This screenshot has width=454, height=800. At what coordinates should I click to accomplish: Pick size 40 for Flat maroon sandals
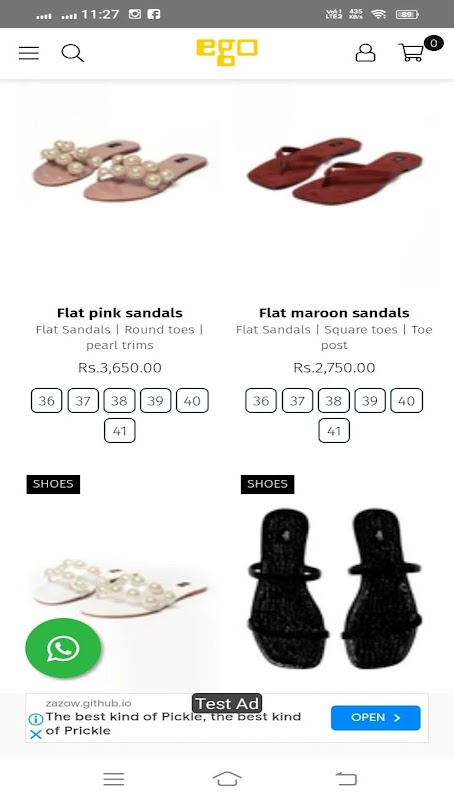pyautogui.click(x=407, y=401)
